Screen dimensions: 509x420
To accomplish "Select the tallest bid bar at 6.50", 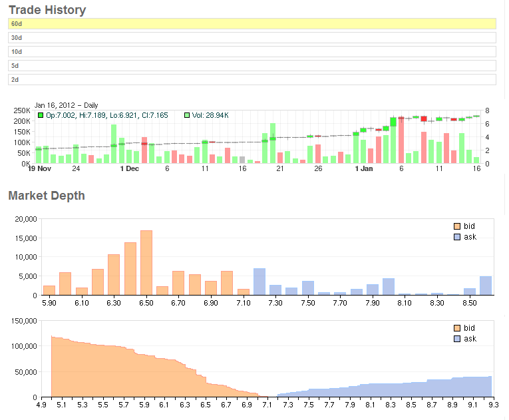I will point(146,263).
